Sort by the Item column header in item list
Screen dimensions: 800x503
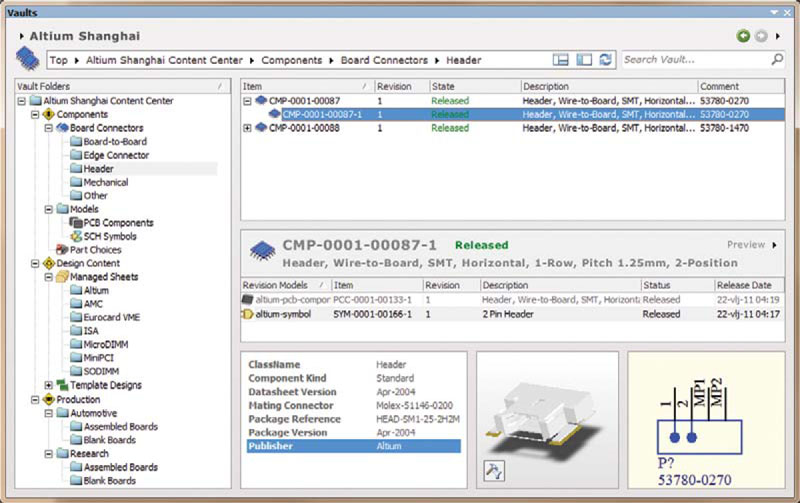click(308, 87)
